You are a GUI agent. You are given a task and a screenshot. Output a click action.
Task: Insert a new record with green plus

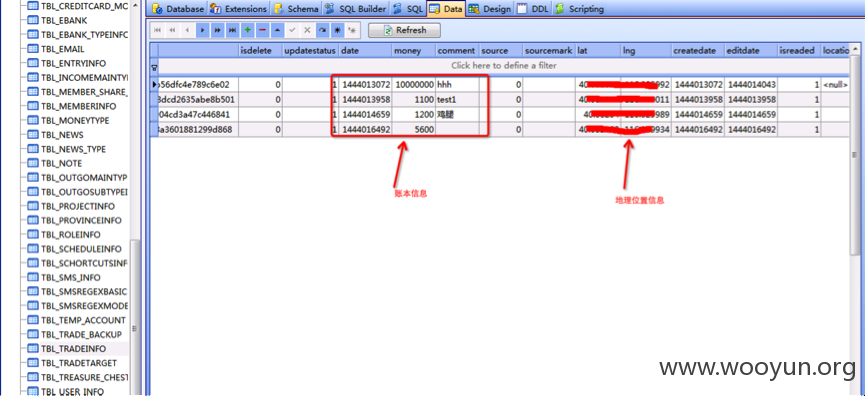coord(247,30)
